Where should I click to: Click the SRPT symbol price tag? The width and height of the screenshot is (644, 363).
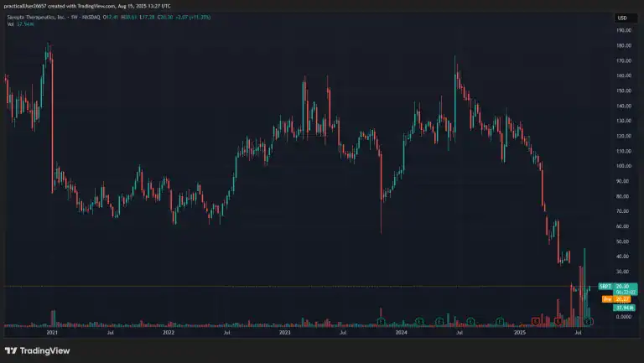pyautogui.click(x=626, y=287)
